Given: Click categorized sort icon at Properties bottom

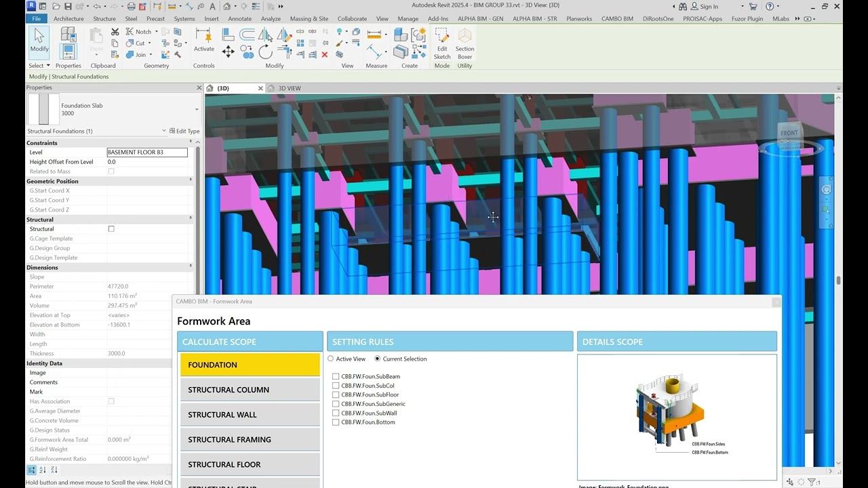Looking at the screenshot, I should [x=31, y=470].
